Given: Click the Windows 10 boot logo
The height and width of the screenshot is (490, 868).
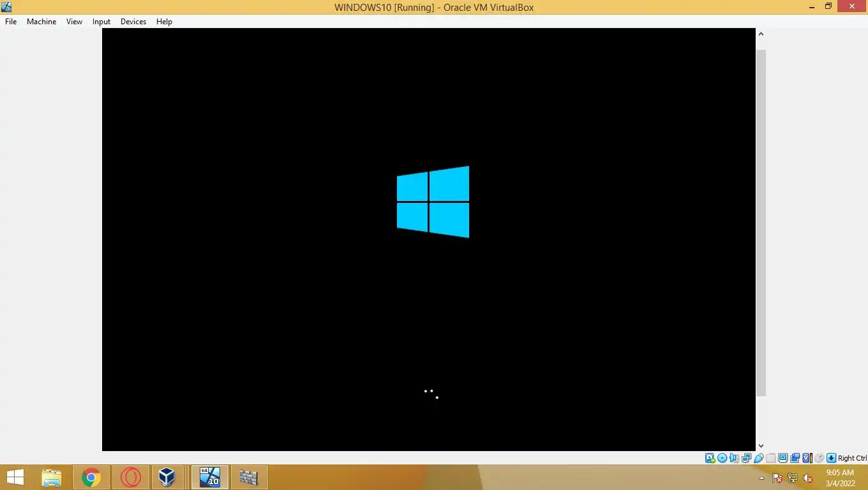Looking at the screenshot, I should pos(433,202).
